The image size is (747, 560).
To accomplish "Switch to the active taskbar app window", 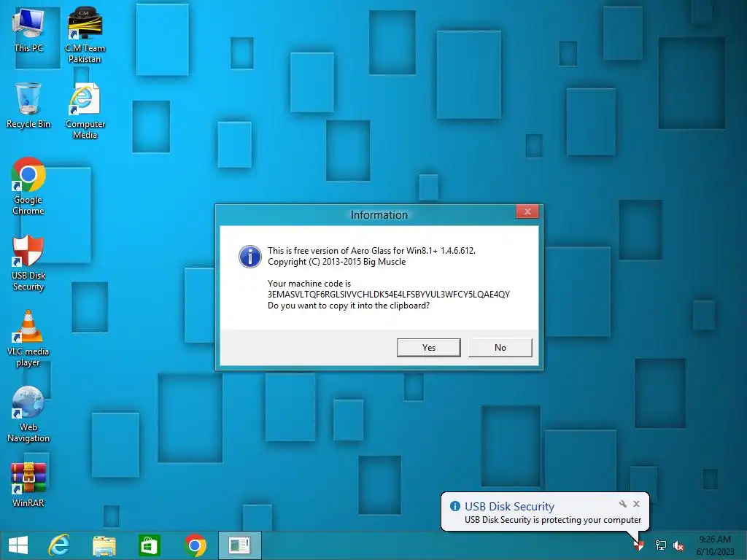I will [239, 545].
